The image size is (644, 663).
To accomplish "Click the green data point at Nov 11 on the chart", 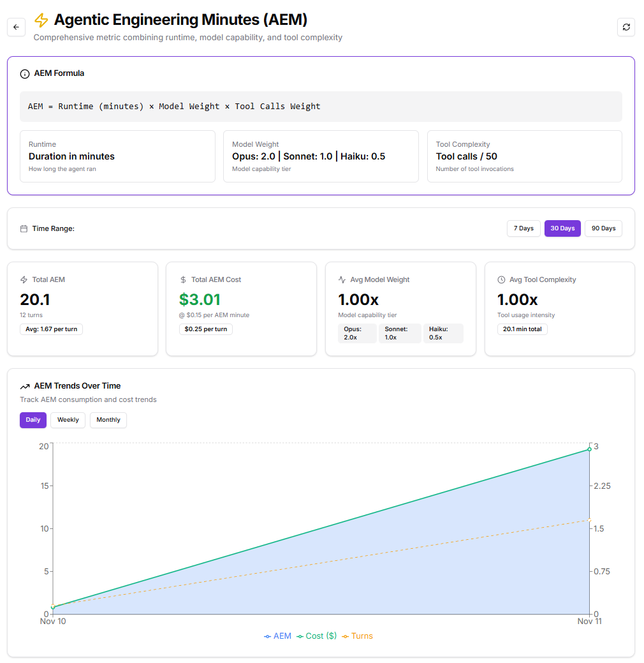I will click(x=588, y=450).
